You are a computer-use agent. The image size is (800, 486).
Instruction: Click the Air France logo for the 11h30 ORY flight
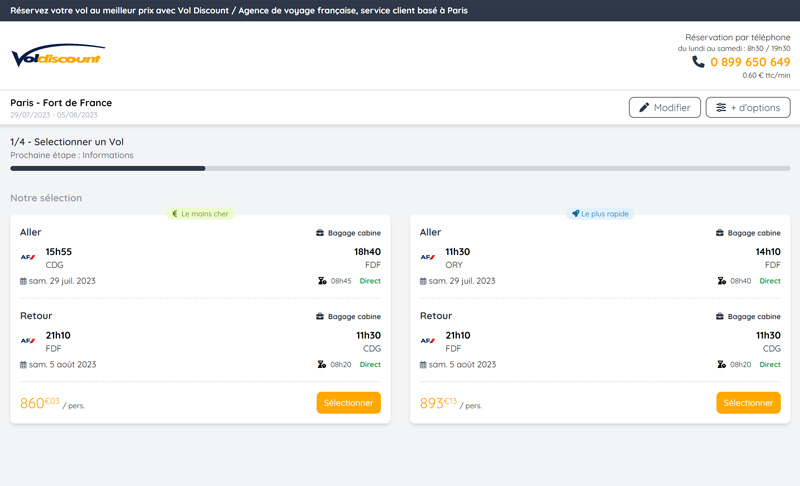tap(428, 257)
